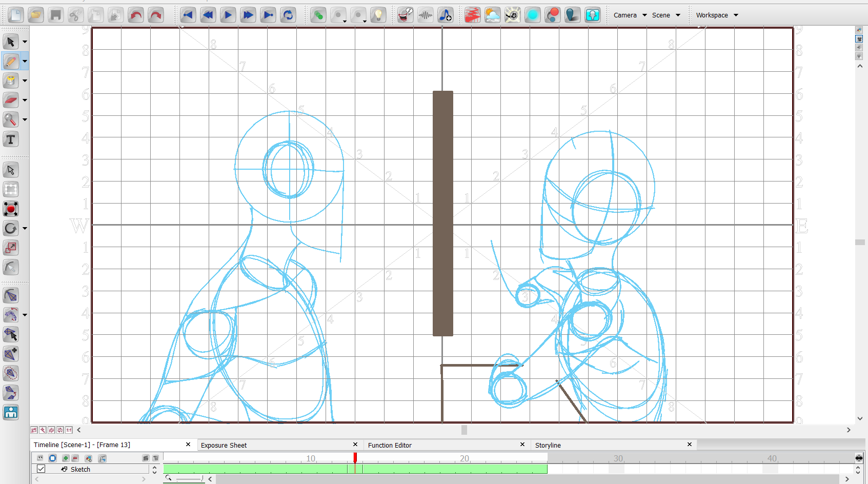
Task: Click the Onion Skin light bulb icon
Action: point(378,15)
